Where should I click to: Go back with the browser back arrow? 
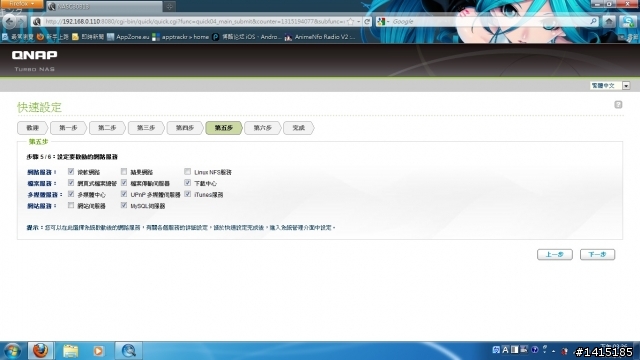[10, 21]
